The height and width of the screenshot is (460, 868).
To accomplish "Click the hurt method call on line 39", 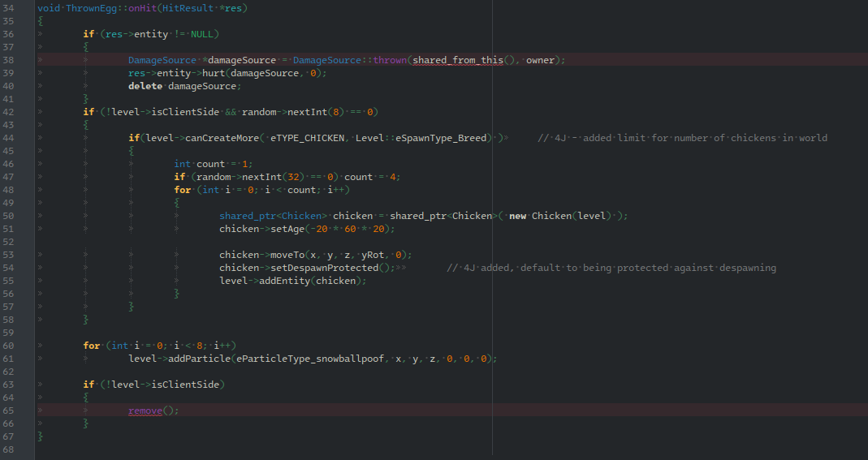I will point(214,73).
